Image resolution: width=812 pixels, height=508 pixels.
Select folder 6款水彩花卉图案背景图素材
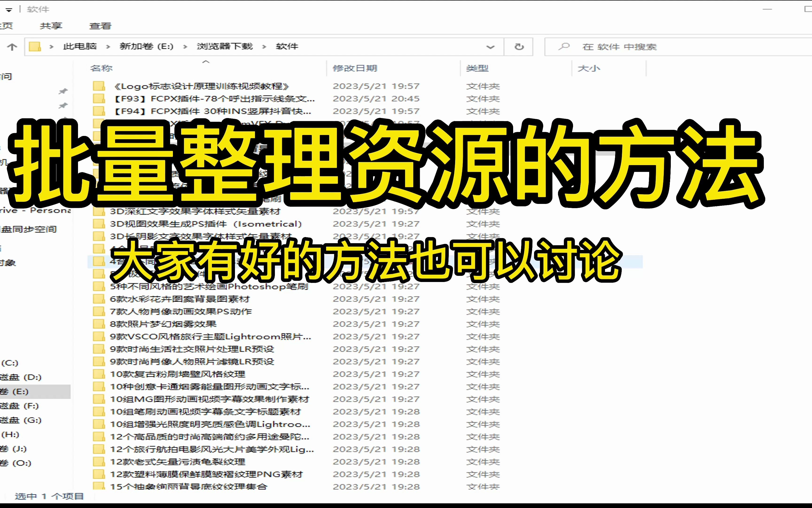pyautogui.click(x=180, y=299)
